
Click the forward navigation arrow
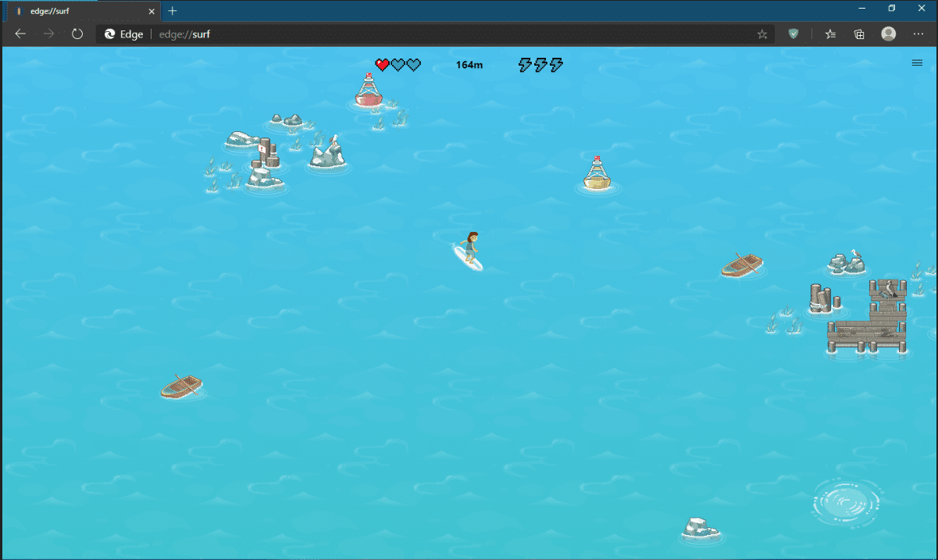pos(49,34)
